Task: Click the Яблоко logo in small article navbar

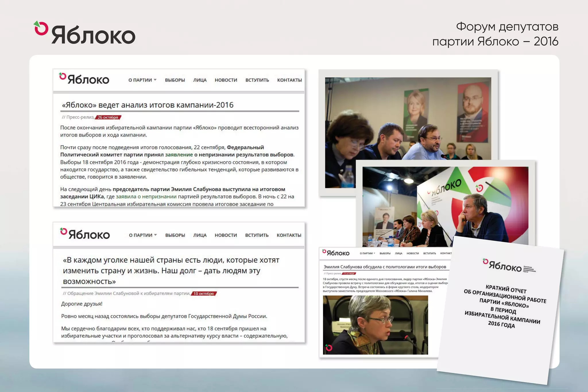Action: tap(336, 253)
